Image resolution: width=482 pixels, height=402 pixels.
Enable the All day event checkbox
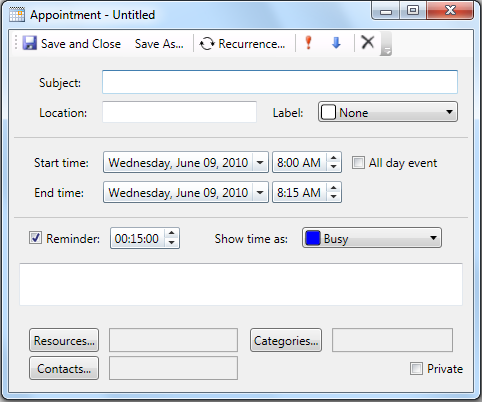coord(358,163)
